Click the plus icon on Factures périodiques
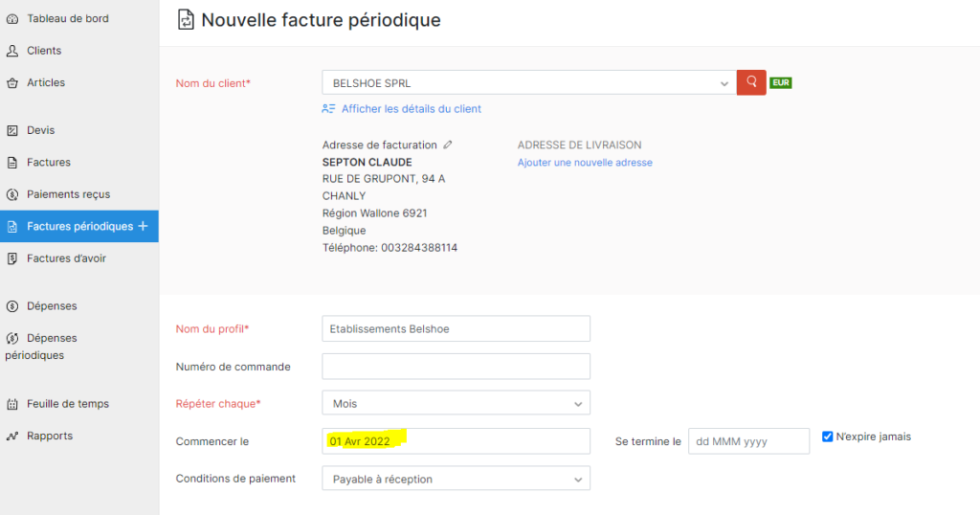Image resolution: width=980 pixels, height=515 pixels. 144,226
